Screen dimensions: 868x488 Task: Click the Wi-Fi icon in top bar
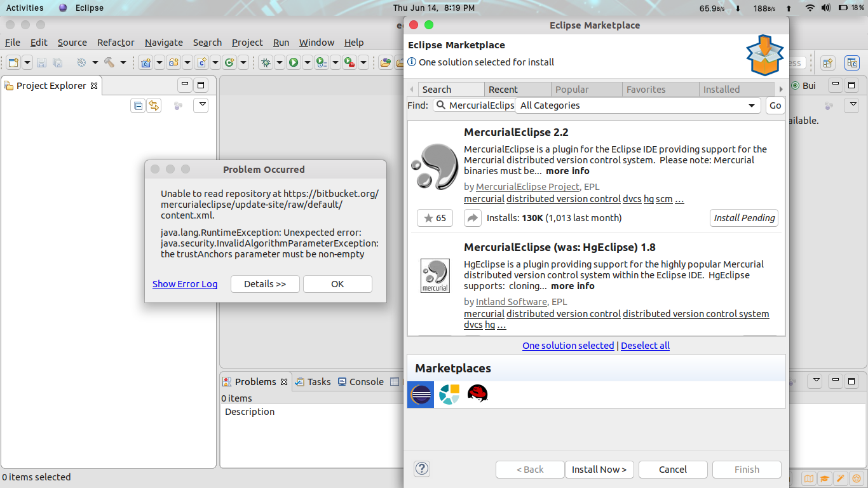(810, 8)
